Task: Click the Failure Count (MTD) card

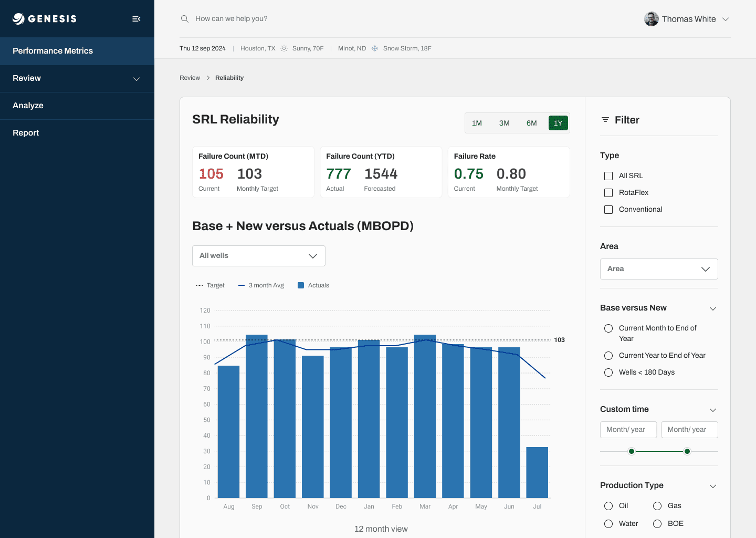Action: tap(253, 172)
